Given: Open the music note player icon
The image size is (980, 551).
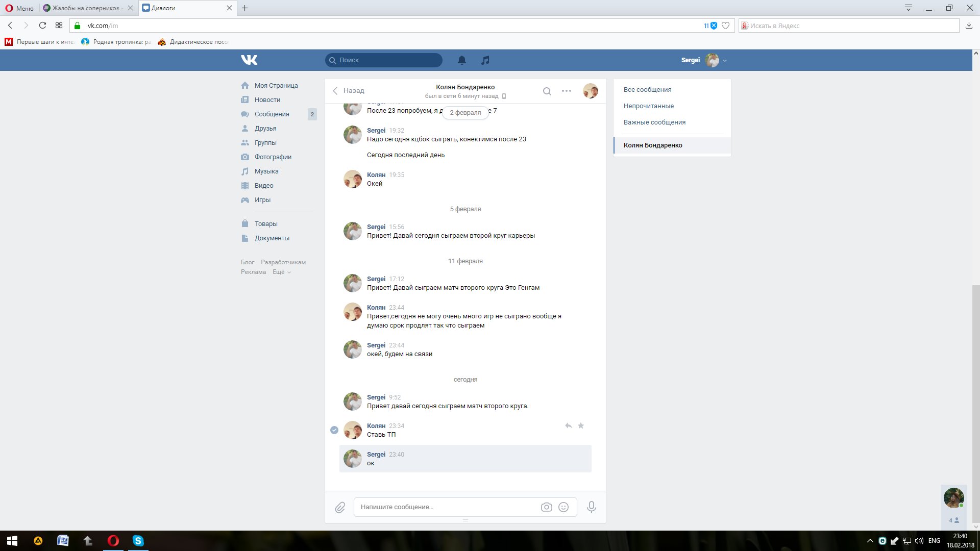Looking at the screenshot, I should coord(485,60).
